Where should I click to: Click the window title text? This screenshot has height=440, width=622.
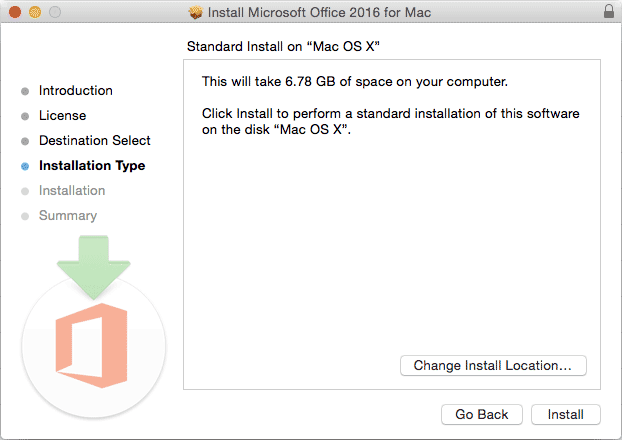(x=320, y=13)
